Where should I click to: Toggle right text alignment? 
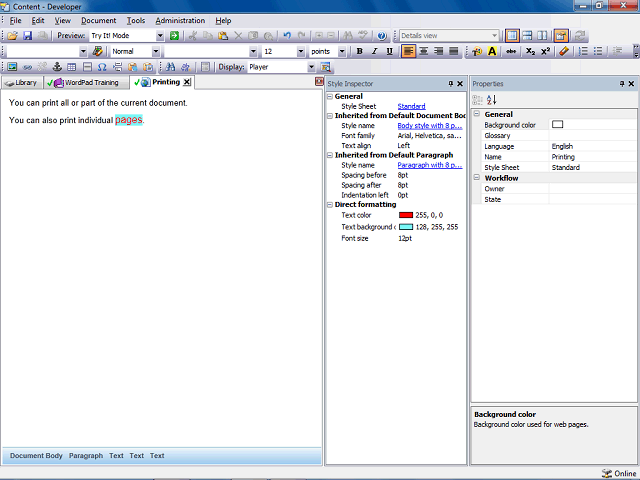pyautogui.click(x=439, y=51)
